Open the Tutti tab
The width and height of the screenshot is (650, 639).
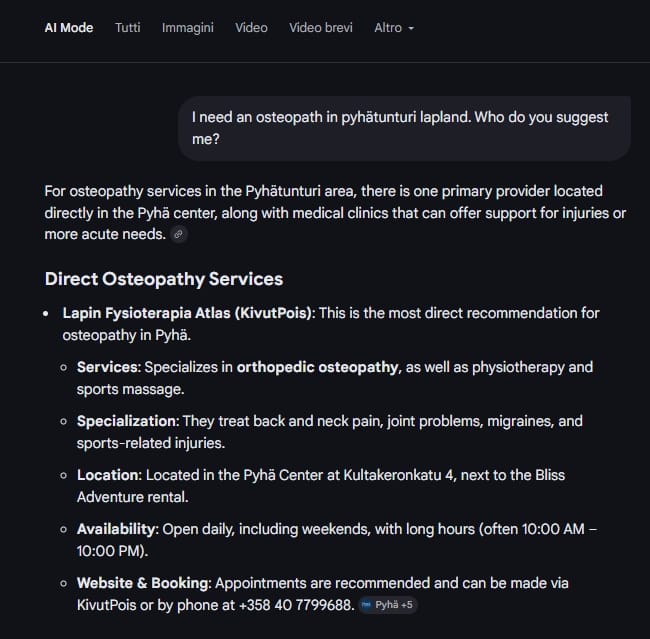pyautogui.click(x=128, y=28)
